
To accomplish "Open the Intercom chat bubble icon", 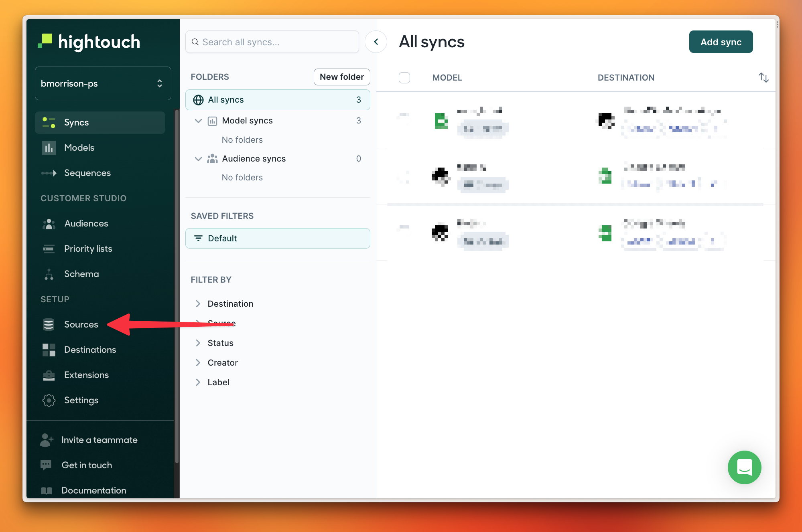I will click(x=744, y=467).
